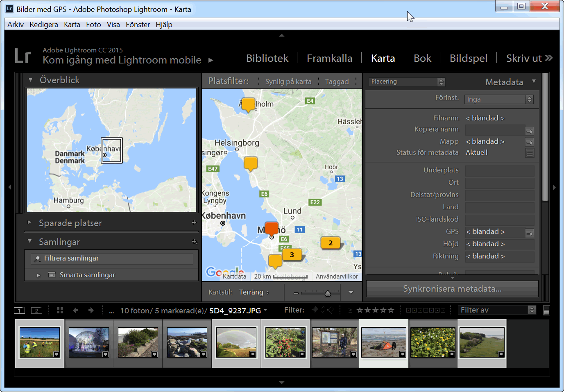Click the arrow icon next to the GPS field
This screenshot has height=392, width=564.
(x=530, y=233)
